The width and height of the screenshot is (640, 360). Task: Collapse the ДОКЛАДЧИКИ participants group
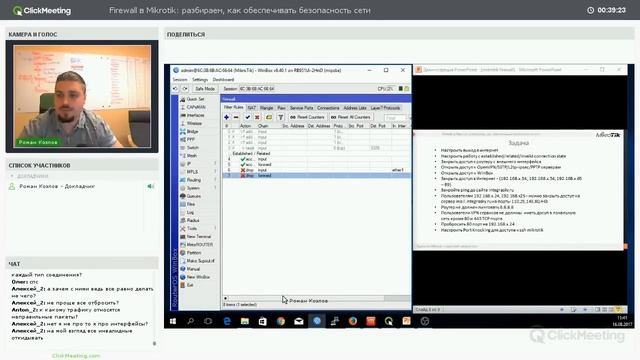tap(12, 176)
